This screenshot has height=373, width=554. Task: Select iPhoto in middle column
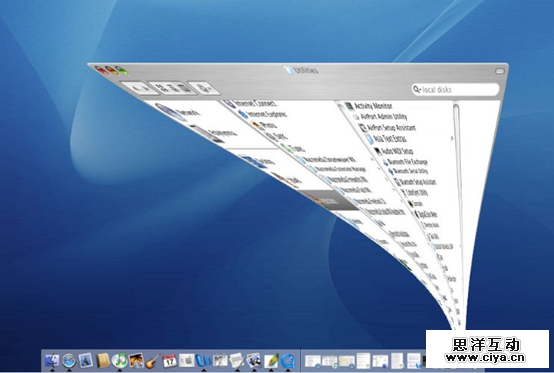(264, 125)
